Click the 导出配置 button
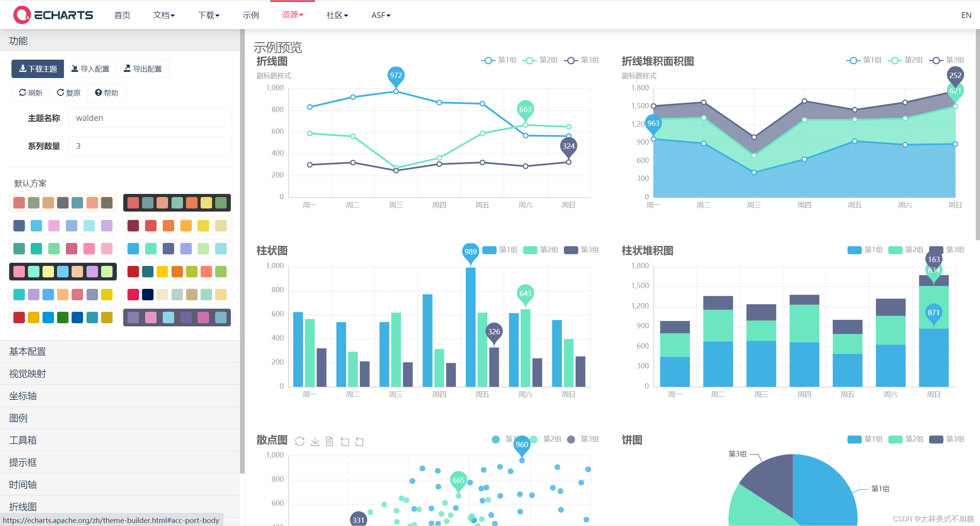Image resolution: width=980 pixels, height=526 pixels. click(143, 69)
